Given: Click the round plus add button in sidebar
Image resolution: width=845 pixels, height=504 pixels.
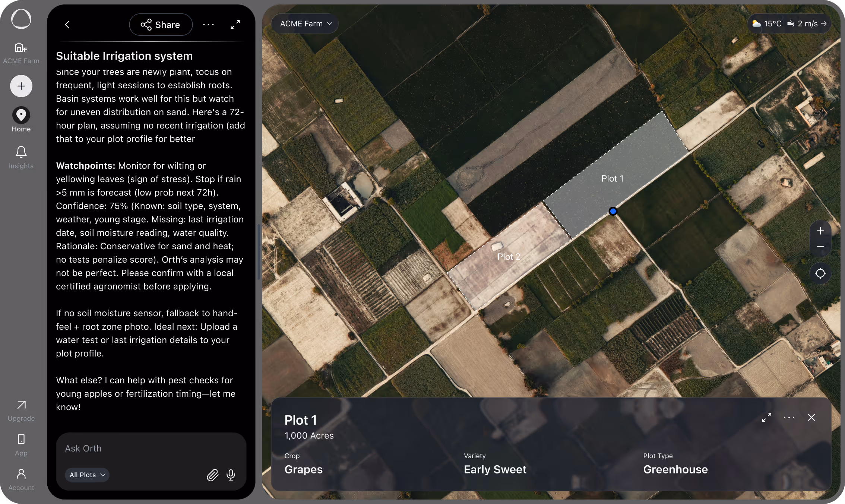Looking at the screenshot, I should [21, 86].
